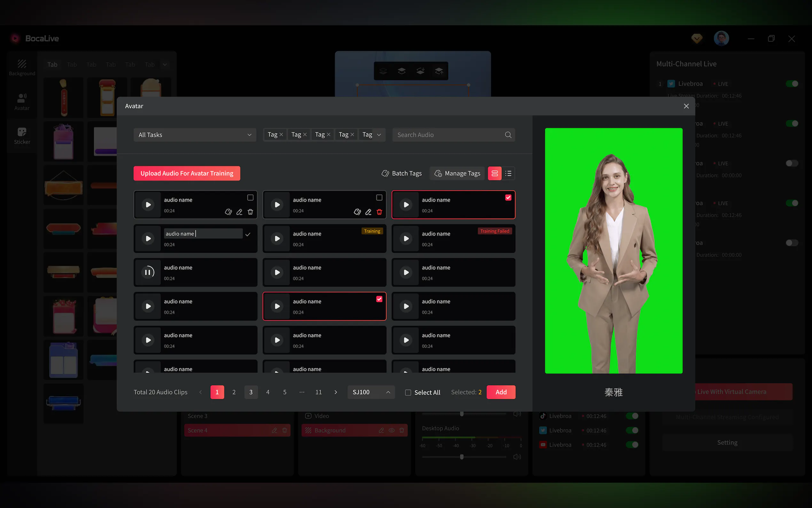
Task: Click the search magnifier icon
Action: click(508, 135)
